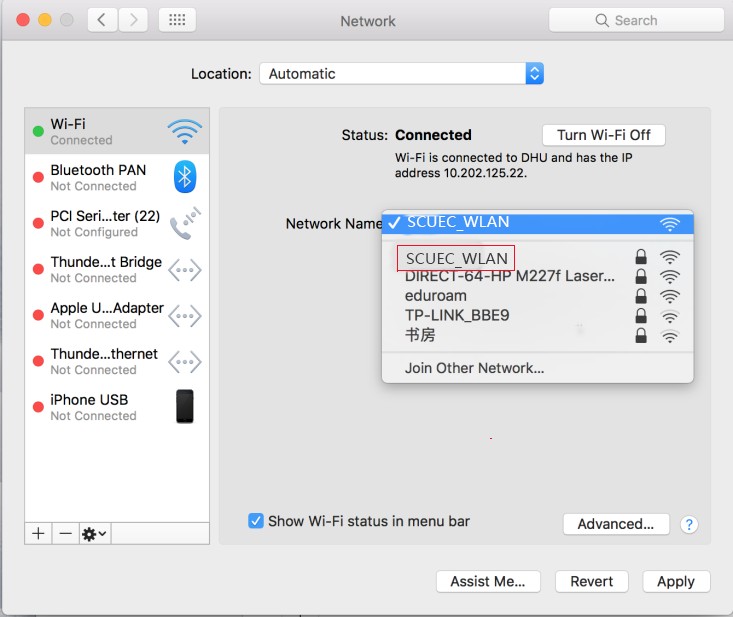Open the help question mark button
733x617 pixels.
pos(688,524)
